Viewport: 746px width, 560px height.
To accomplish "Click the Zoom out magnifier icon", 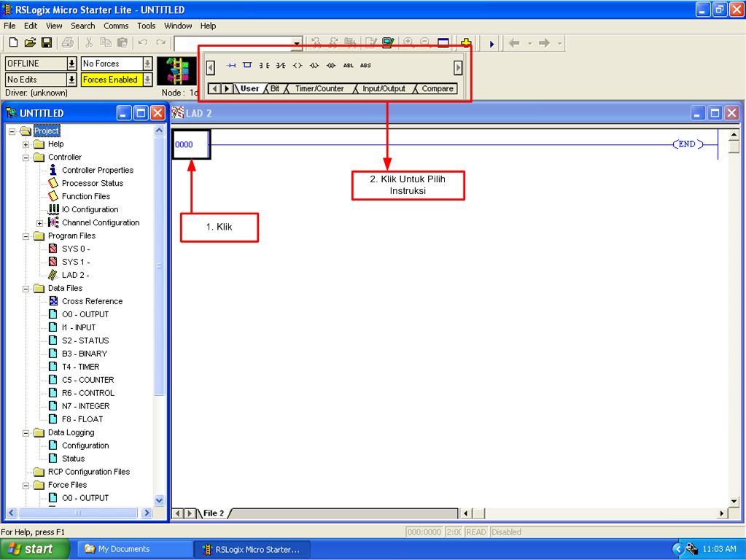I will (425, 43).
